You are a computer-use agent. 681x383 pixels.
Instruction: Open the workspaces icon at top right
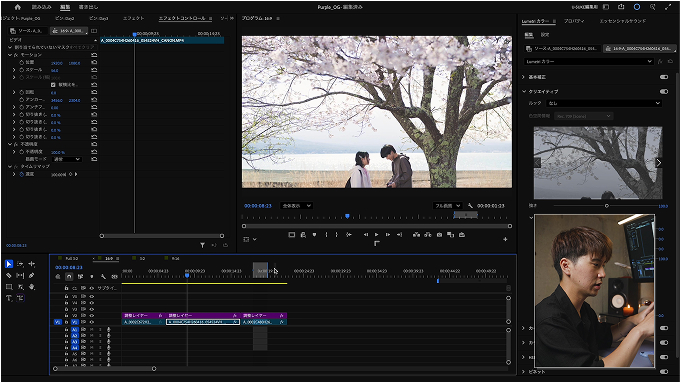(606, 7)
